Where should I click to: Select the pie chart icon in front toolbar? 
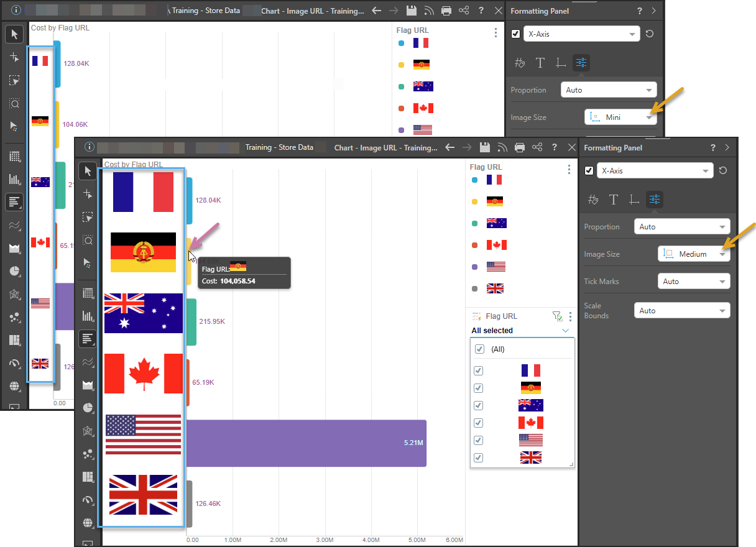point(88,408)
